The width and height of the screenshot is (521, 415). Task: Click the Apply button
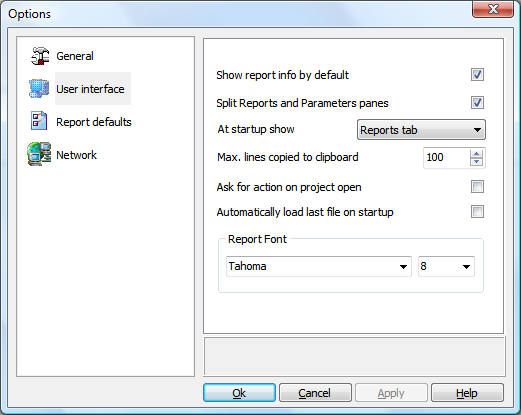click(391, 393)
